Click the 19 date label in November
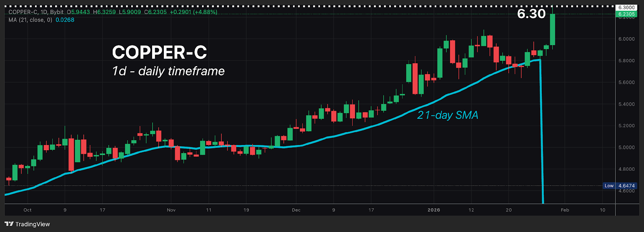This screenshot has width=644, height=232. coord(246,210)
